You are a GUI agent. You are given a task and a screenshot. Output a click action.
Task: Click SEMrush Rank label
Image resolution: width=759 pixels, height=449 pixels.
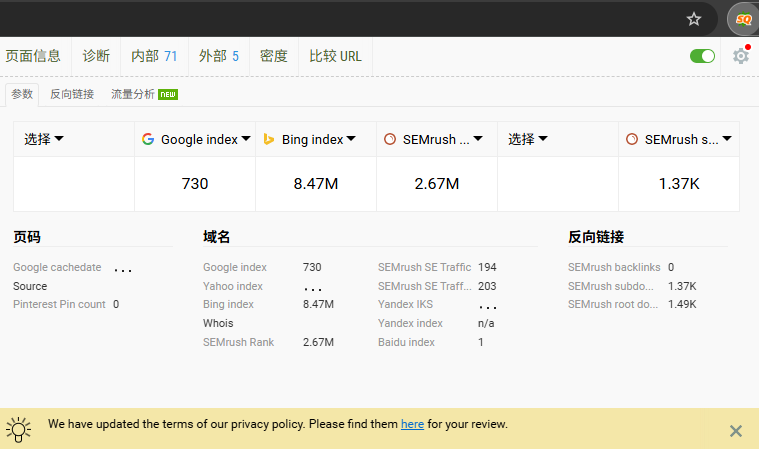pyautogui.click(x=238, y=342)
